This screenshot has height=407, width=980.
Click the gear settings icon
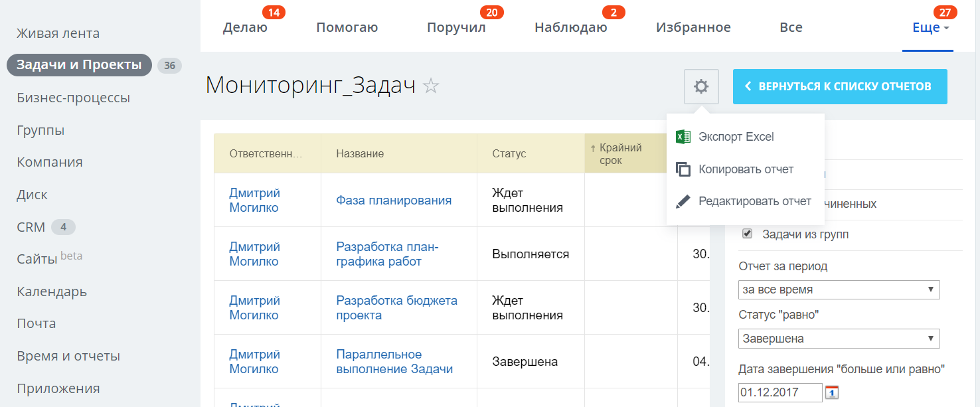pyautogui.click(x=701, y=87)
